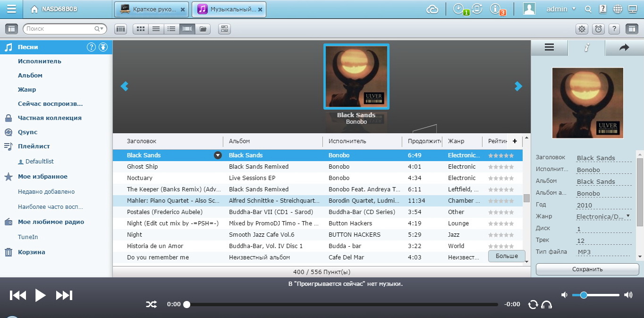Open background tasks clock icon with badge 1
This screenshot has height=318, width=644.
[x=459, y=9]
